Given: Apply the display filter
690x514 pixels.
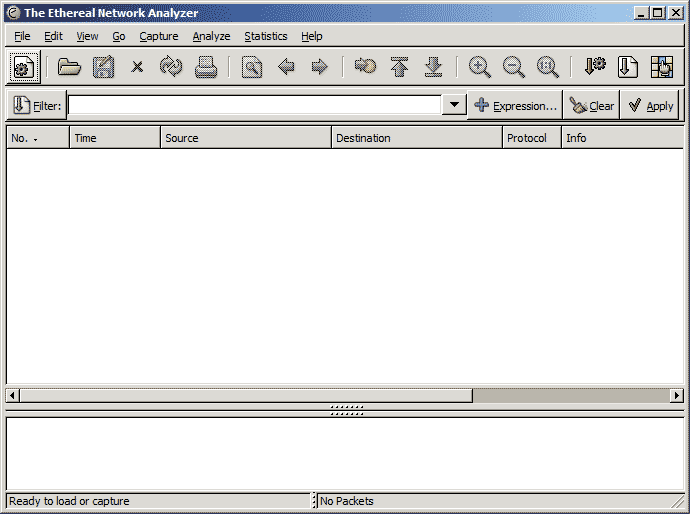Looking at the screenshot, I should click(x=650, y=106).
